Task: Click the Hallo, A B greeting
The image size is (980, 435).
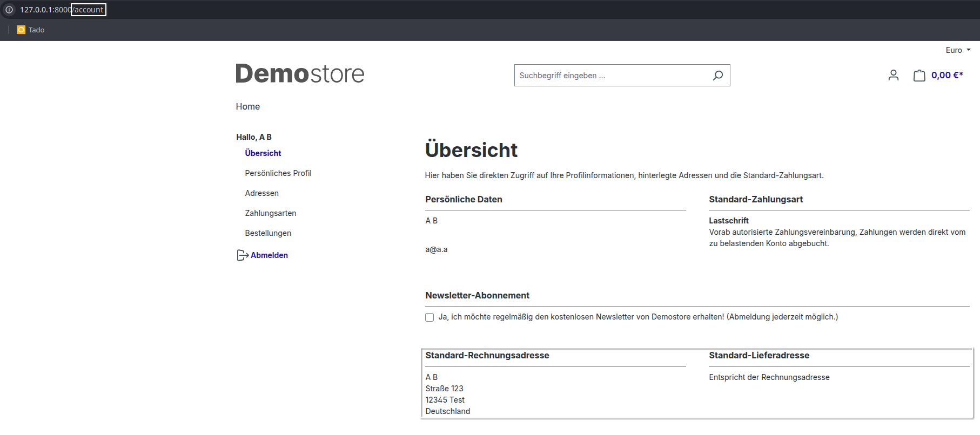Action: [x=254, y=137]
